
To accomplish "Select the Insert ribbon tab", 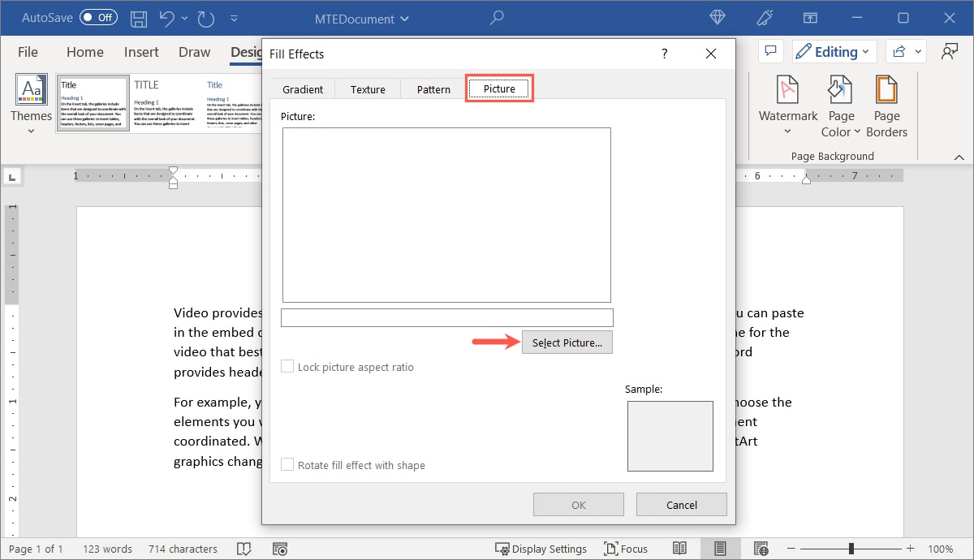I will tap(140, 52).
